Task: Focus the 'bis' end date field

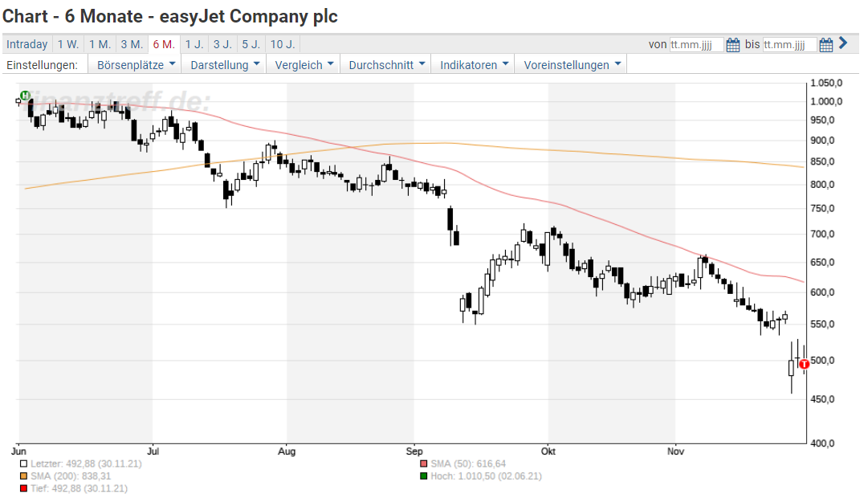Action: 789,45
